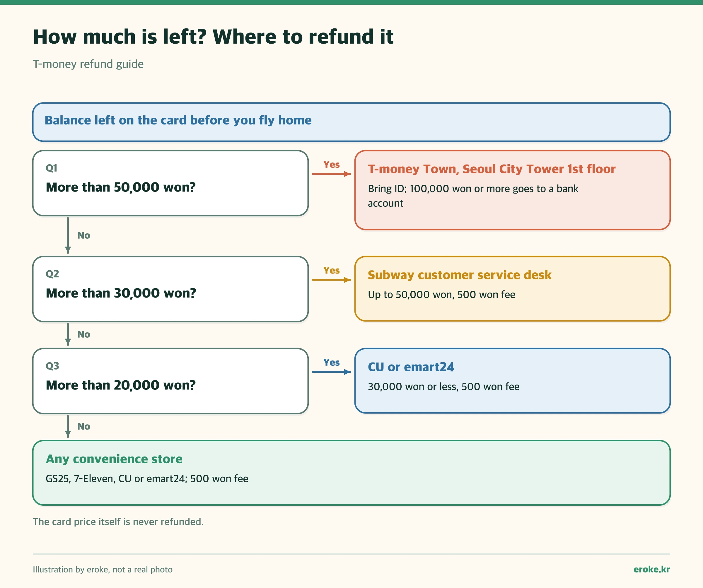Click 'More than 50,000 won?' question
703x588 pixels.
click(x=120, y=187)
